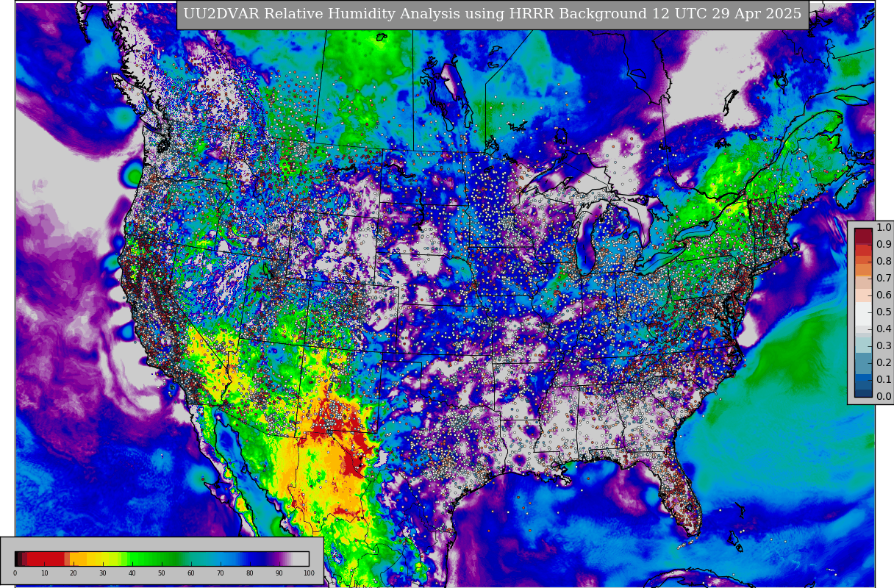
Task: Click the '90' tick on the humidity colorbar
Action: pos(279,573)
